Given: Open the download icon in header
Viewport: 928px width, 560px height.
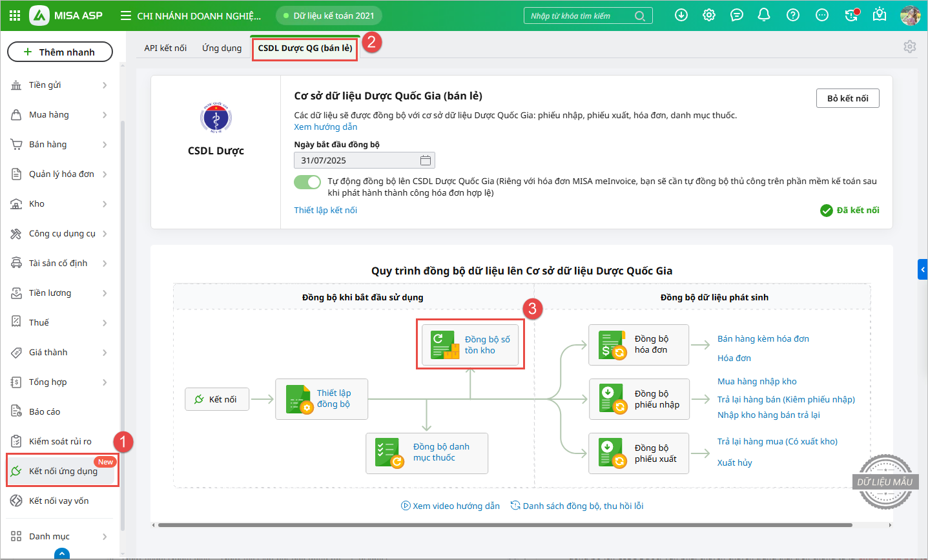Looking at the screenshot, I should click(681, 15).
